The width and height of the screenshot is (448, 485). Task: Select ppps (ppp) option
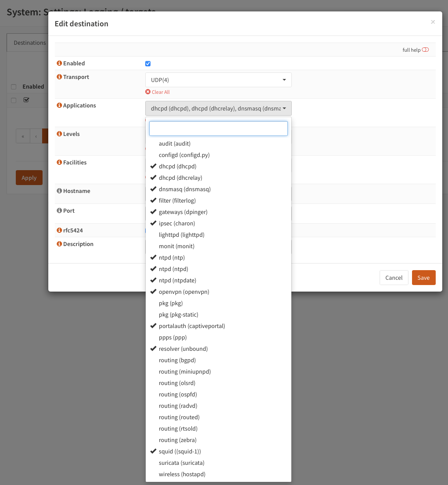coord(218,338)
